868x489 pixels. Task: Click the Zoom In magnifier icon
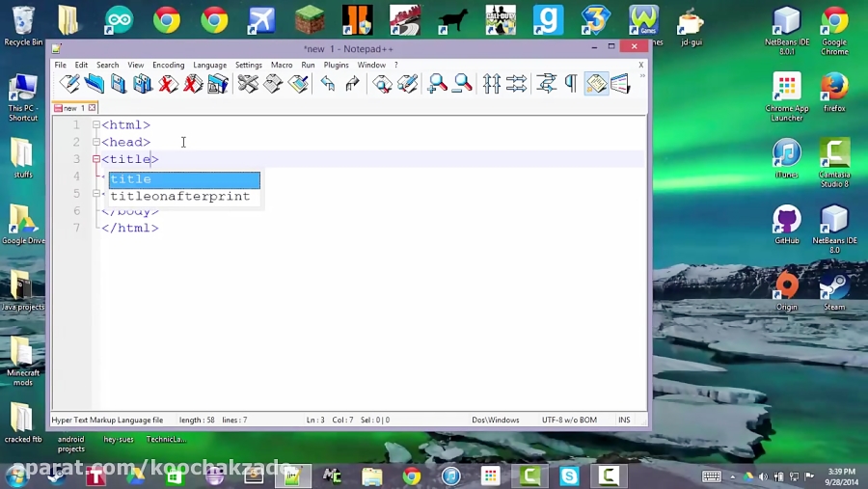point(438,85)
